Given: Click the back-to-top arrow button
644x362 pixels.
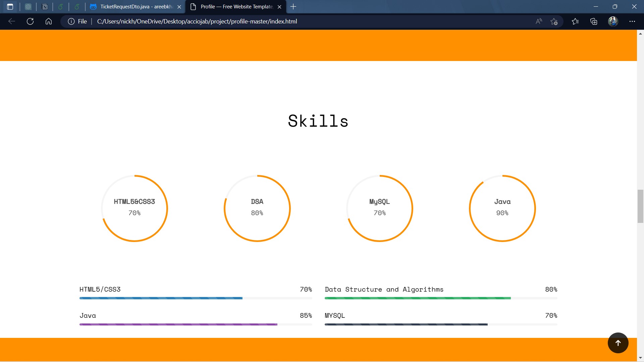Looking at the screenshot, I should (x=618, y=343).
